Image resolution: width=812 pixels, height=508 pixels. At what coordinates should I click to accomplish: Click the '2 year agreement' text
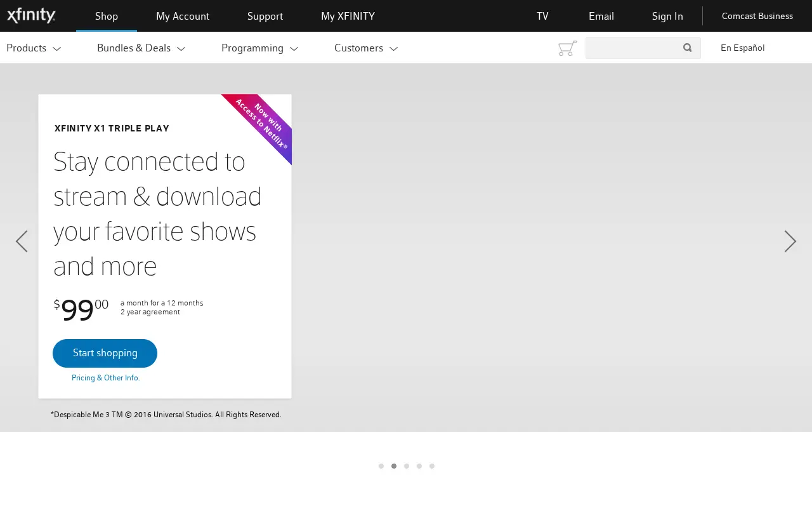click(x=150, y=312)
